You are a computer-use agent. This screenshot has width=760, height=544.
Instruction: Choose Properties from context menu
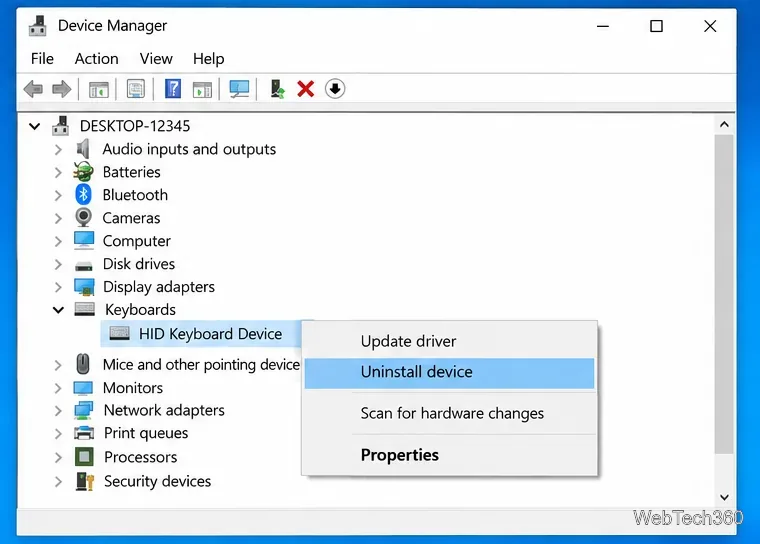[449, 455]
